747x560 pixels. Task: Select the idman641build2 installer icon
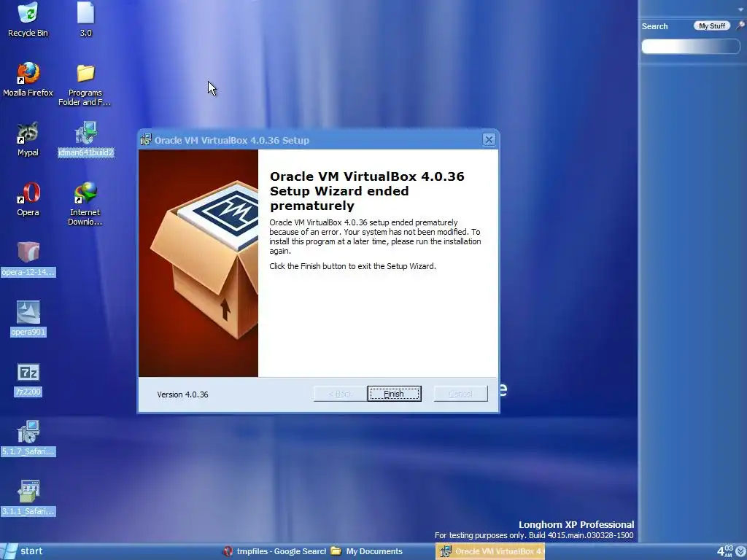(86, 139)
